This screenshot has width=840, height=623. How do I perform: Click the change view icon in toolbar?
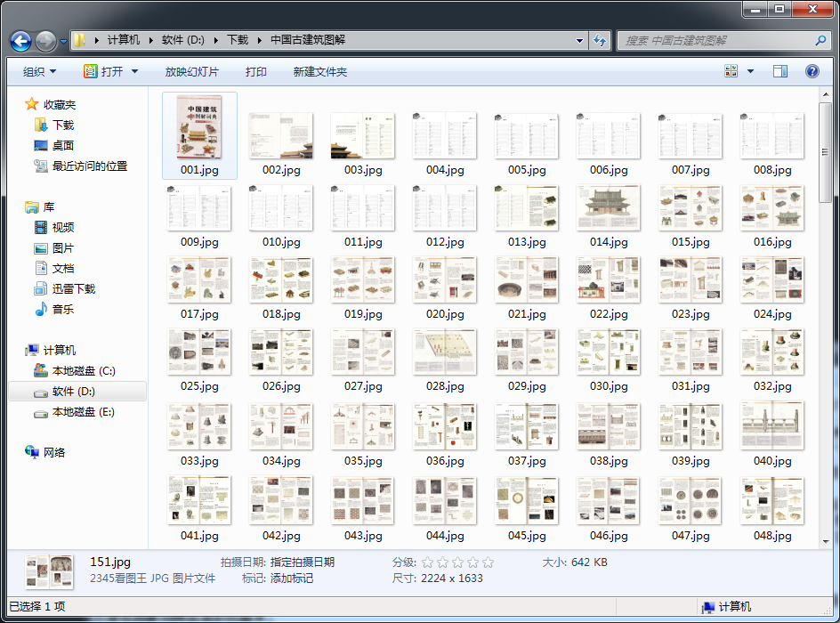point(731,71)
